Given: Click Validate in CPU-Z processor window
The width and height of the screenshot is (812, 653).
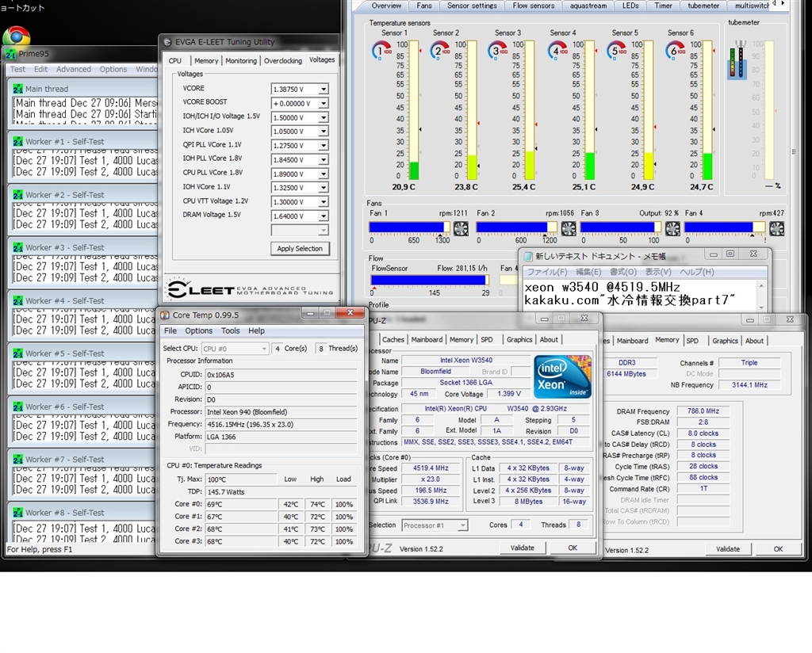Looking at the screenshot, I should pos(522,548).
